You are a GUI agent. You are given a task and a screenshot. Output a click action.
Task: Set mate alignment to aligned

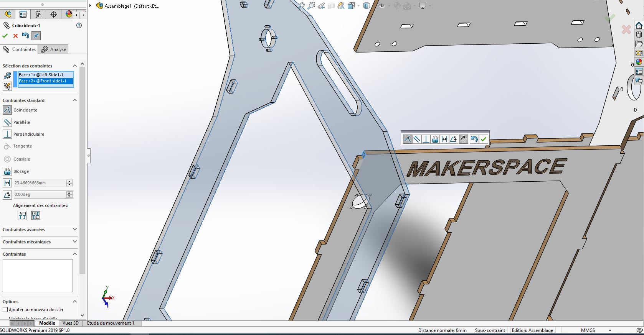pos(22,215)
